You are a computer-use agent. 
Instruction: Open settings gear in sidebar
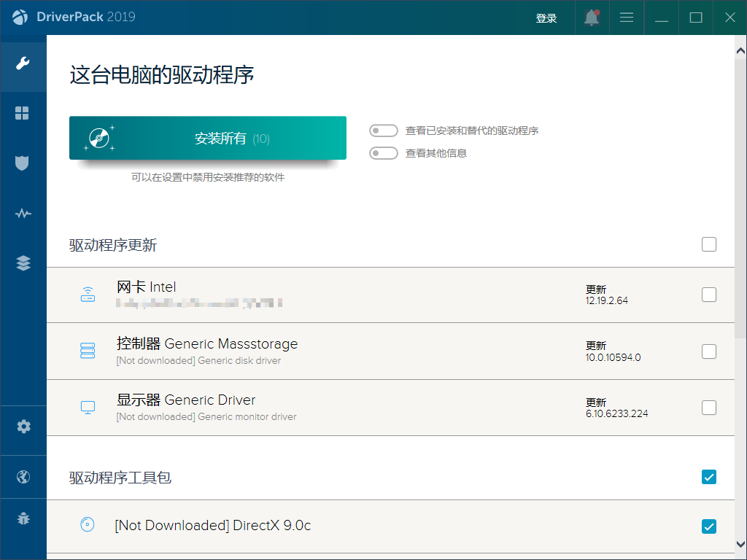point(23,427)
